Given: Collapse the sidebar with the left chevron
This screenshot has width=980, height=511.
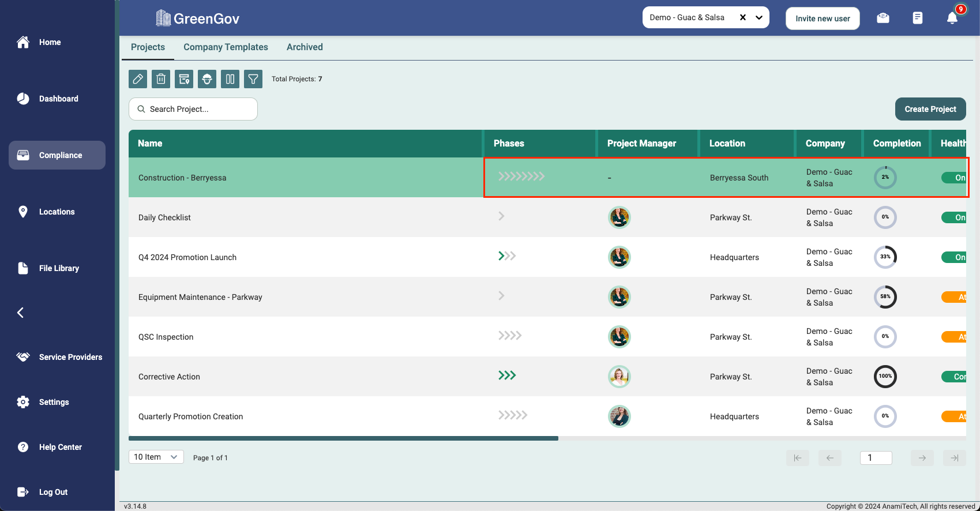Looking at the screenshot, I should (20, 313).
